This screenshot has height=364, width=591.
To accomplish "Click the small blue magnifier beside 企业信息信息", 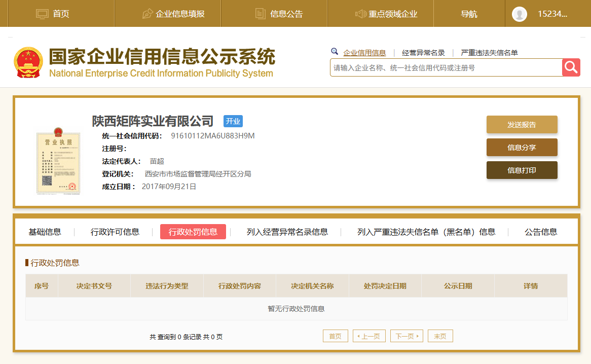I will coord(335,52).
